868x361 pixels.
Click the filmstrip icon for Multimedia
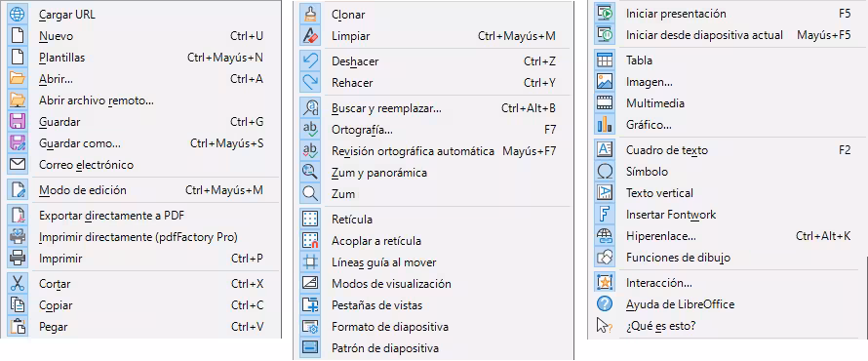(x=605, y=103)
